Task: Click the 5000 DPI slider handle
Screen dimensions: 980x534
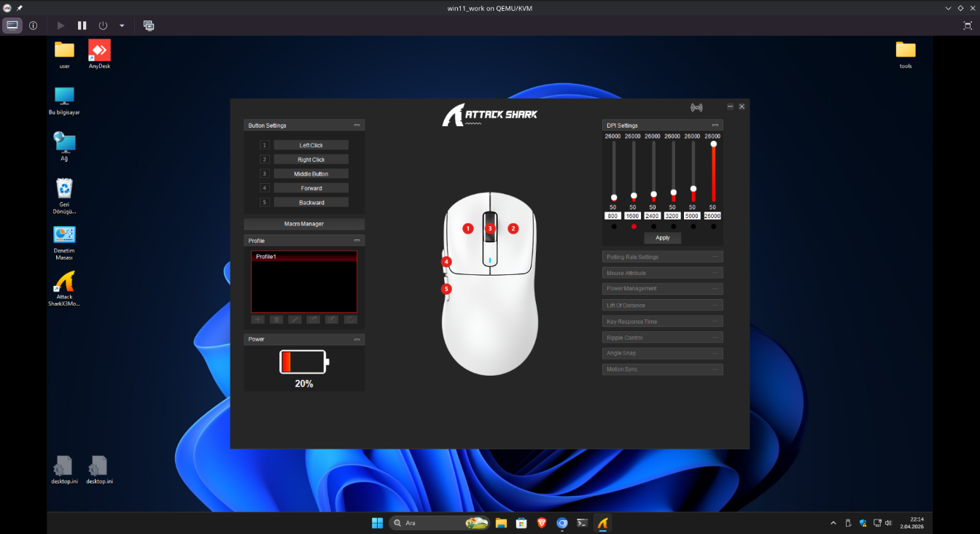Action: 693,189
